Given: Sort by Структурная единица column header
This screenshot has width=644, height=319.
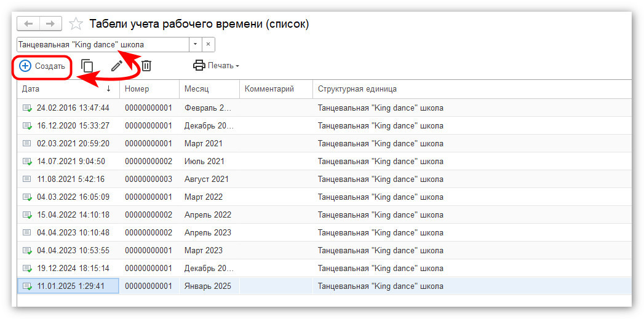Looking at the screenshot, I should (472, 89).
